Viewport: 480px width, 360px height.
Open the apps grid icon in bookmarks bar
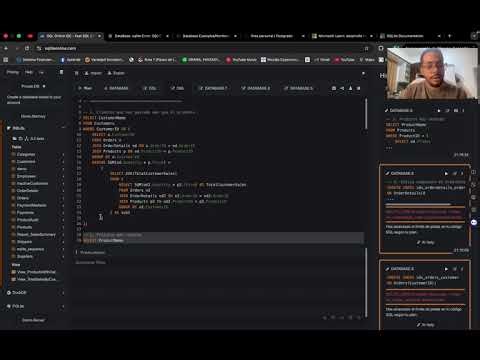click(x=6, y=60)
